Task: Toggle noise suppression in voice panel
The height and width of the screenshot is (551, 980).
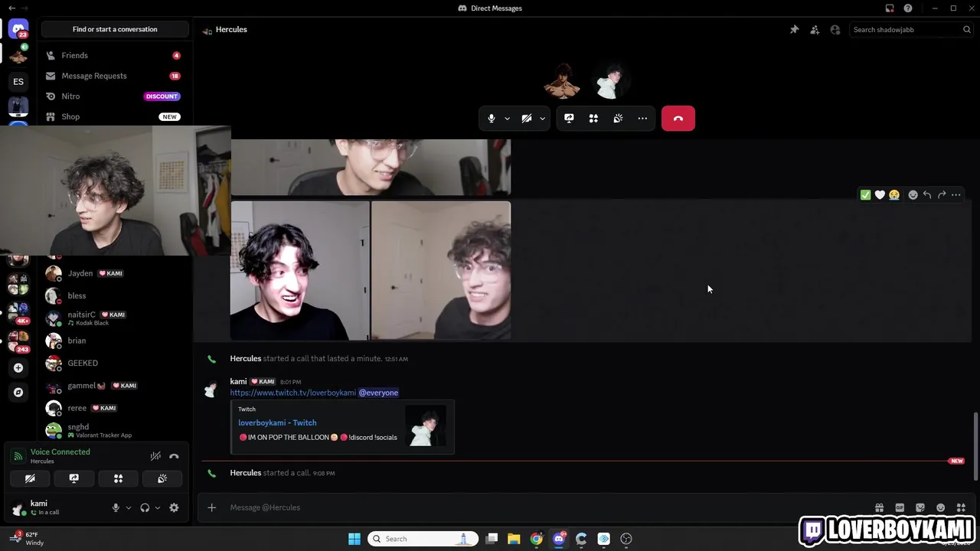Action: 155,456
